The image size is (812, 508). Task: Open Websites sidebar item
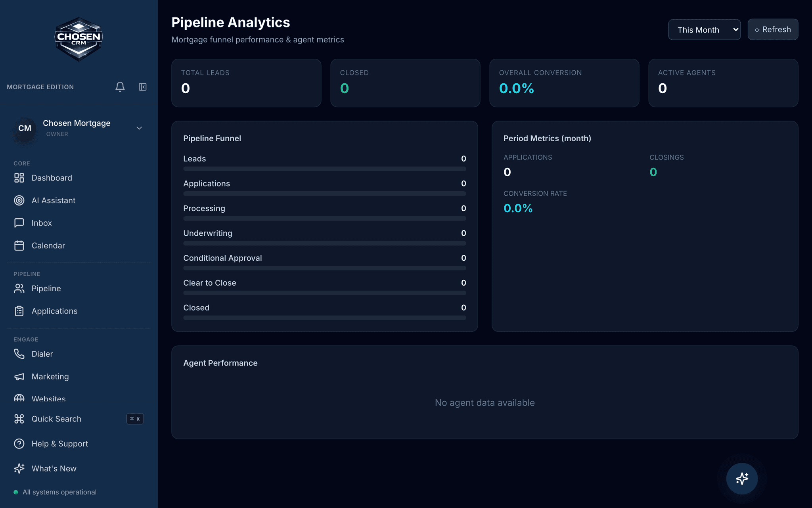(x=79, y=398)
